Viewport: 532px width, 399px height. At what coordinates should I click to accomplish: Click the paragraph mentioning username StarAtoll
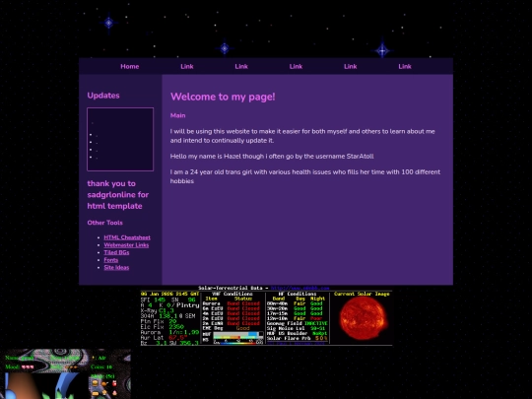[x=272, y=157]
